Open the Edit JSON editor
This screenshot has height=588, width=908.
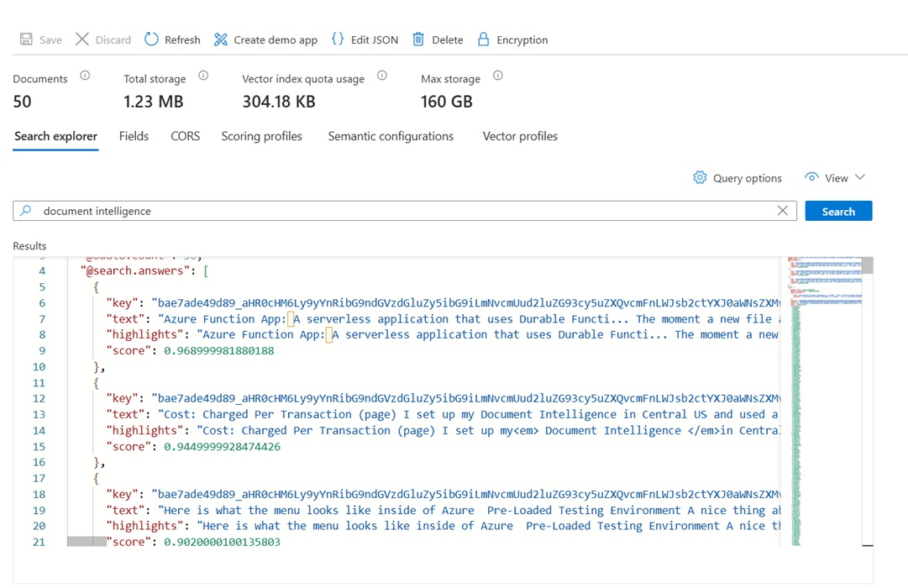point(365,39)
